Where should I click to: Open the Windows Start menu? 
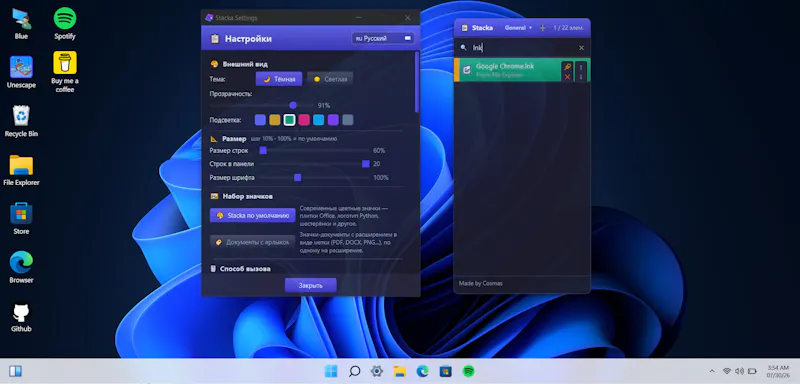coord(331,371)
